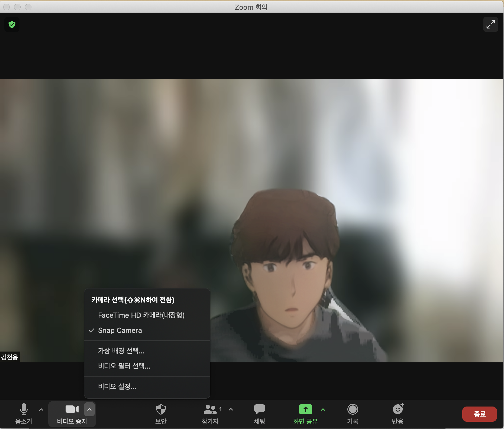Select Snap Camera in the camera menu
The width and height of the screenshot is (504, 429).
[147, 330]
